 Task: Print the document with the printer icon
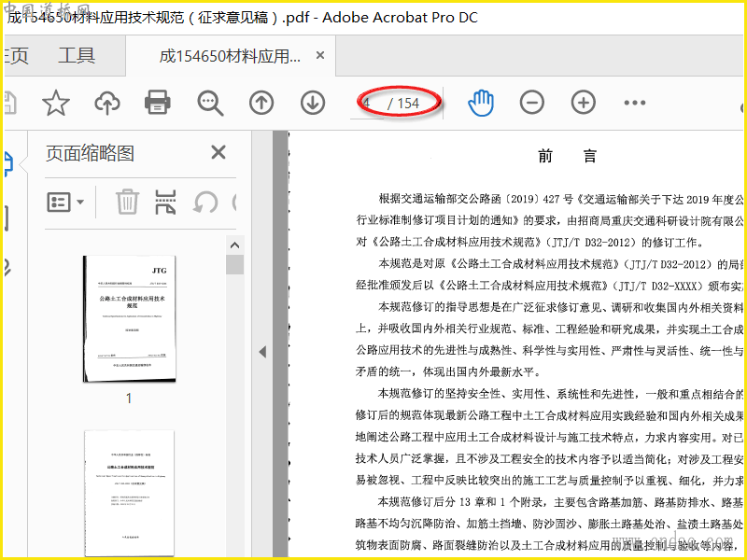(x=158, y=103)
